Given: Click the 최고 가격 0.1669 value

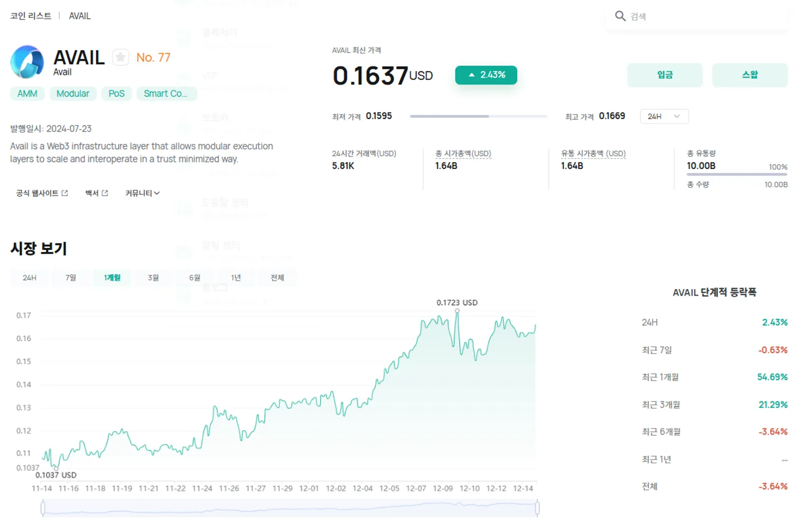Looking at the screenshot, I should coord(612,116).
